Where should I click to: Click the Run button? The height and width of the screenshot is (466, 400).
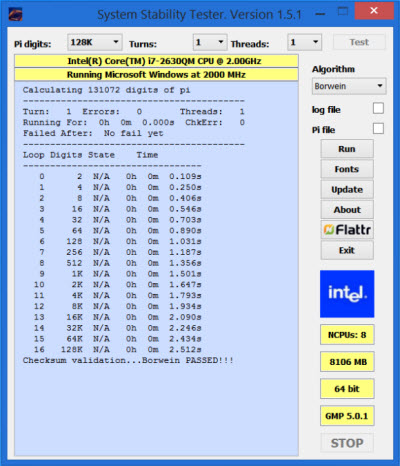click(x=347, y=149)
